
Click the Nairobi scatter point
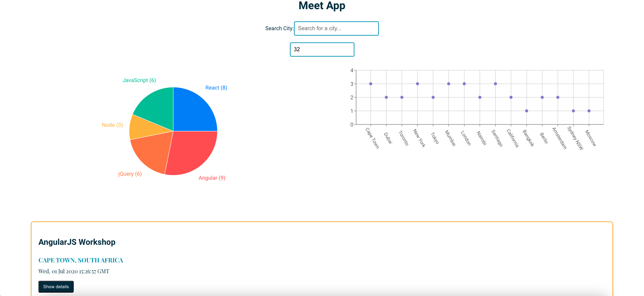480,97
